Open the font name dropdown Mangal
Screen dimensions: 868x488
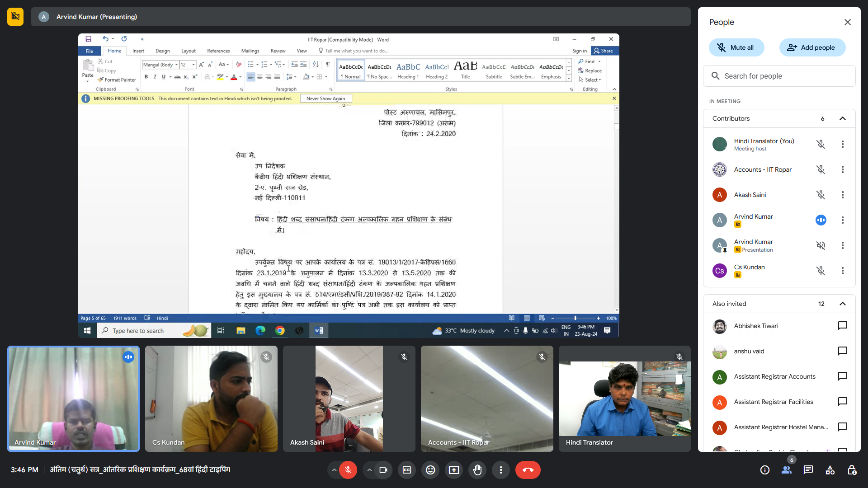click(176, 65)
